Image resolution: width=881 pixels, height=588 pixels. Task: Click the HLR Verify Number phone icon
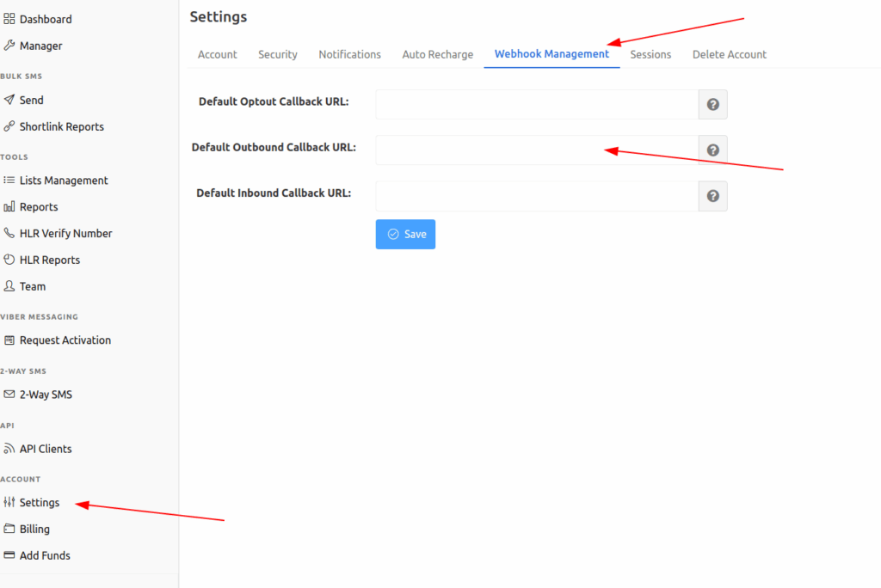click(x=9, y=233)
